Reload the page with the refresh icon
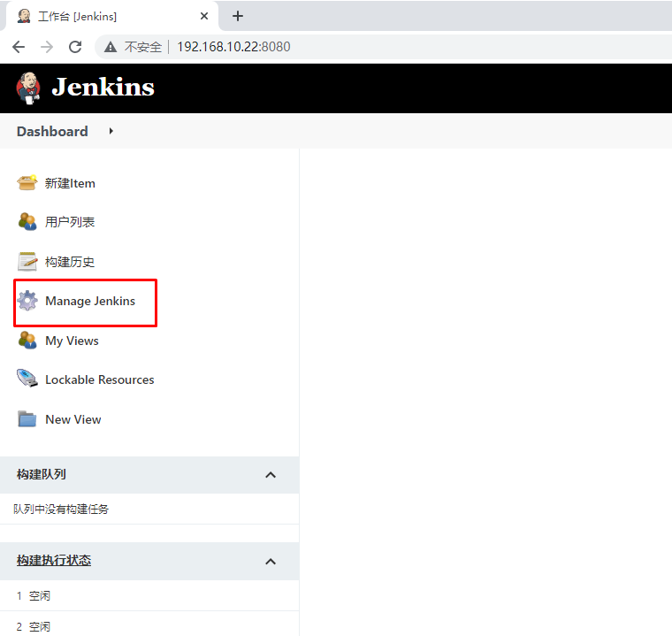Image resolution: width=672 pixels, height=636 pixels. (75, 47)
